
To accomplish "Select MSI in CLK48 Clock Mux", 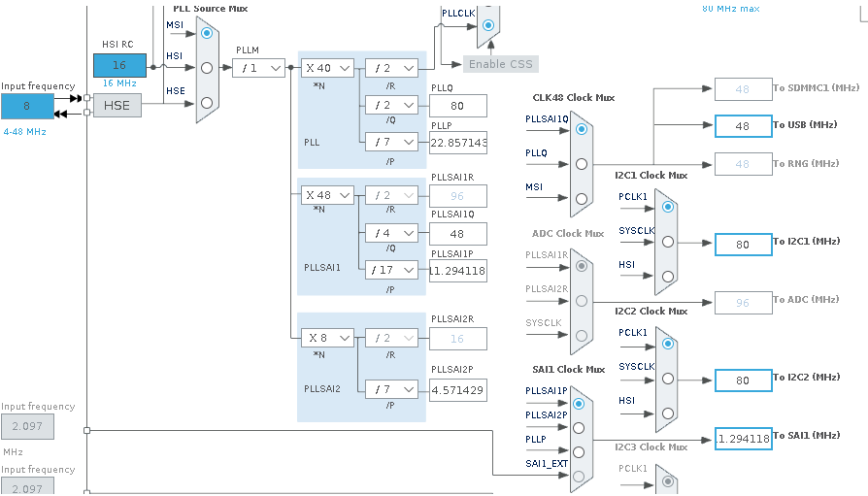I will coord(581,198).
